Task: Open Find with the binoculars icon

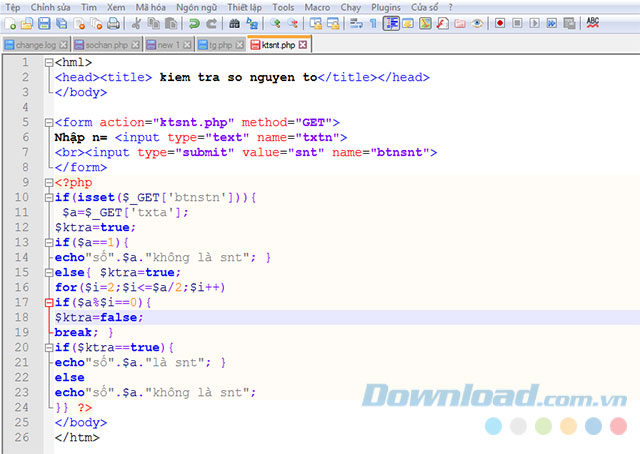Action: point(236,23)
